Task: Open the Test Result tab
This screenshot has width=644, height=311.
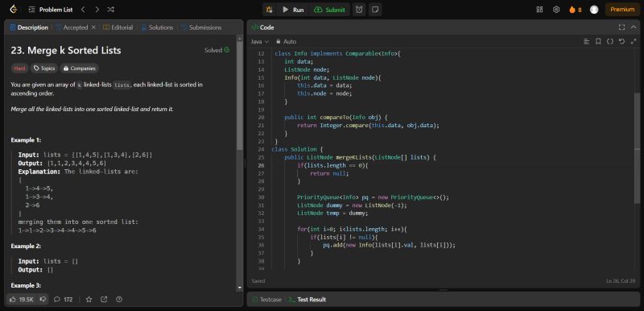Action: tap(308, 300)
